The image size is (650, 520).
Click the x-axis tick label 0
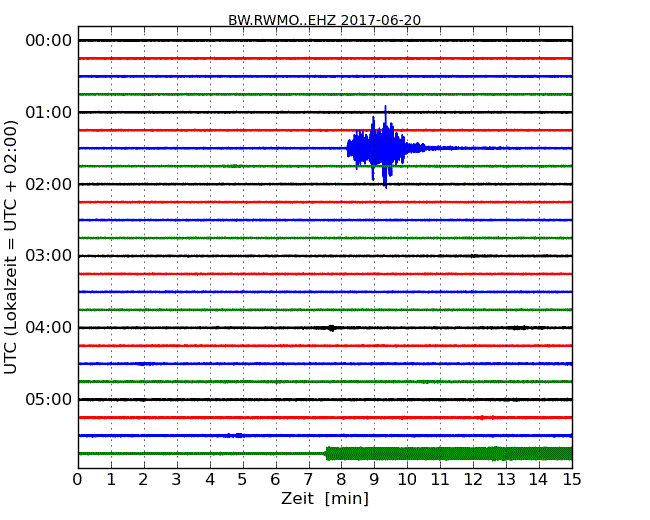click(78, 480)
